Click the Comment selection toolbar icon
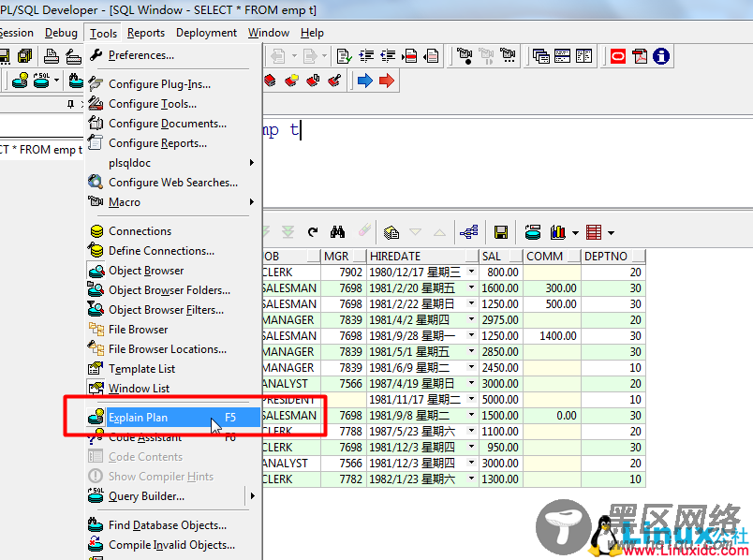Image resolution: width=753 pixels, height=560 pixels. 409,56
